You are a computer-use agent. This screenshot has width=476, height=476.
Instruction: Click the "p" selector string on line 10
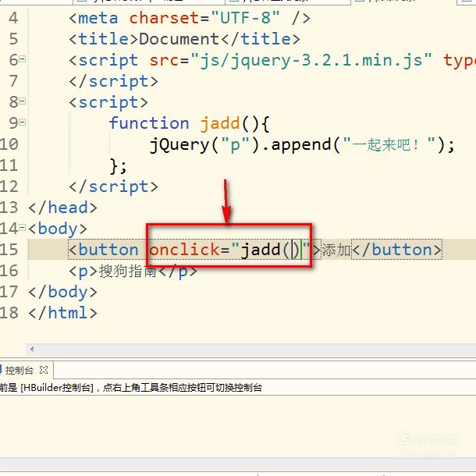[235, 145]
